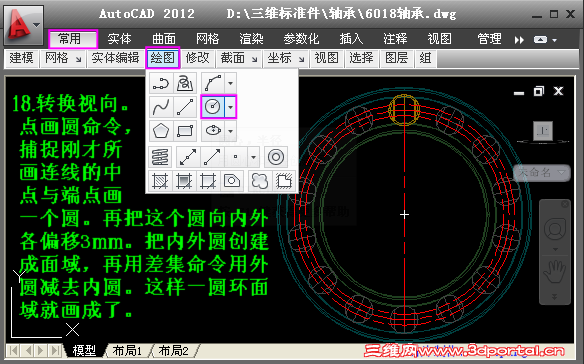Image resolution: width=584 pixels, height=364 pixels.
Task: Jump to first layout tab arrow
Action: coord(13,351)
